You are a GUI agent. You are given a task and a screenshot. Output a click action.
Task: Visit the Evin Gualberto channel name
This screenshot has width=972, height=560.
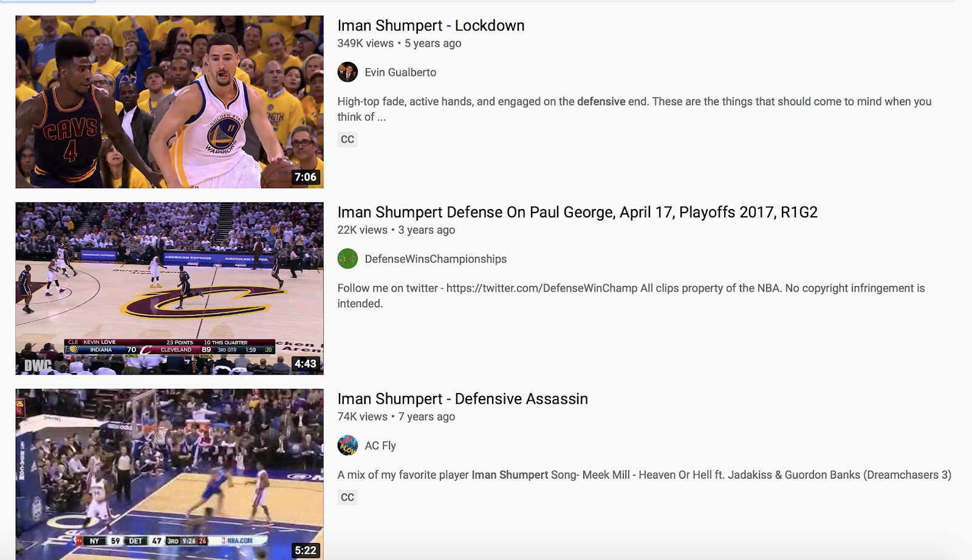[x=400, y=72]
